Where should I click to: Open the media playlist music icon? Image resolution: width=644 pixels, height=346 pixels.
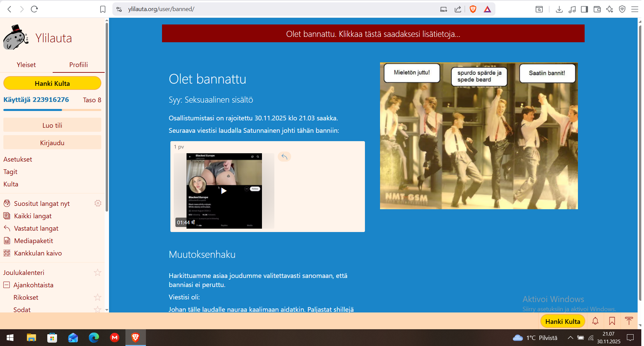(x=572, y=9)
